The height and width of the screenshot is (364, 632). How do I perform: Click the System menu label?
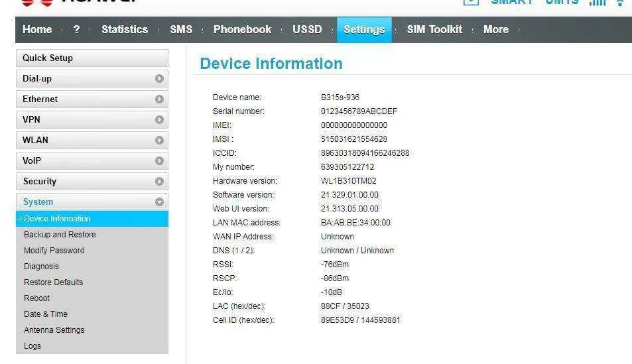(x=38, y=202)
